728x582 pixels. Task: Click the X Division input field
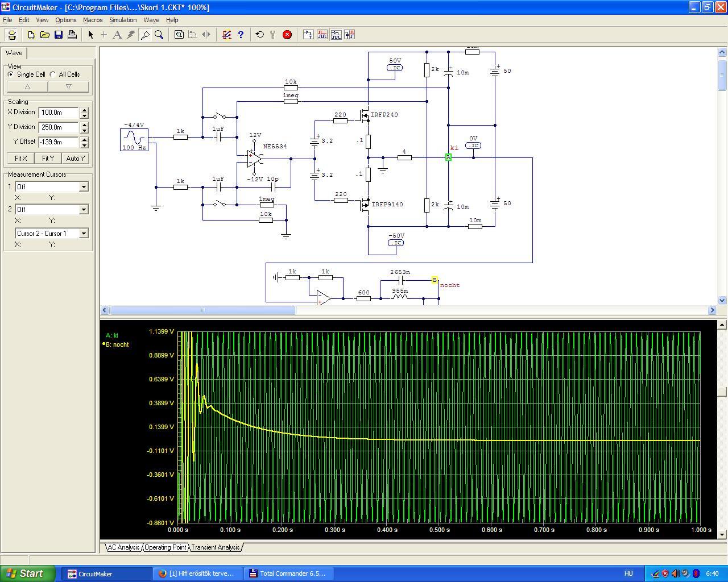tap(59, 113)
